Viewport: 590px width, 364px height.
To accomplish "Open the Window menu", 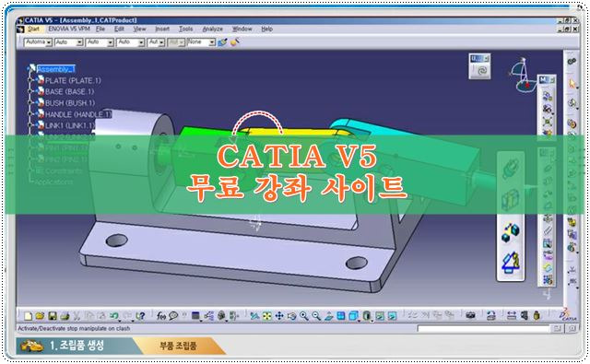I will click(x=242, y=29).
